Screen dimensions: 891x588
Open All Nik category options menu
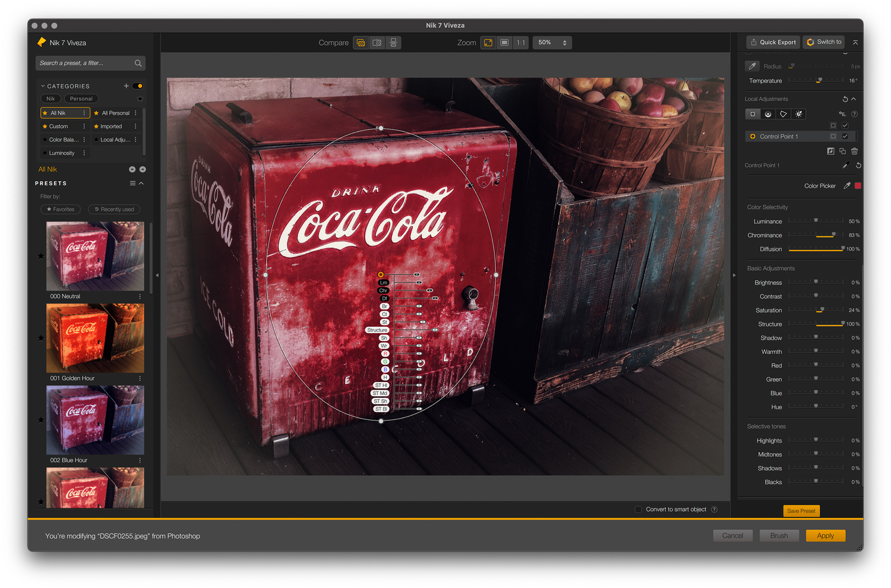tap(84, 113)
